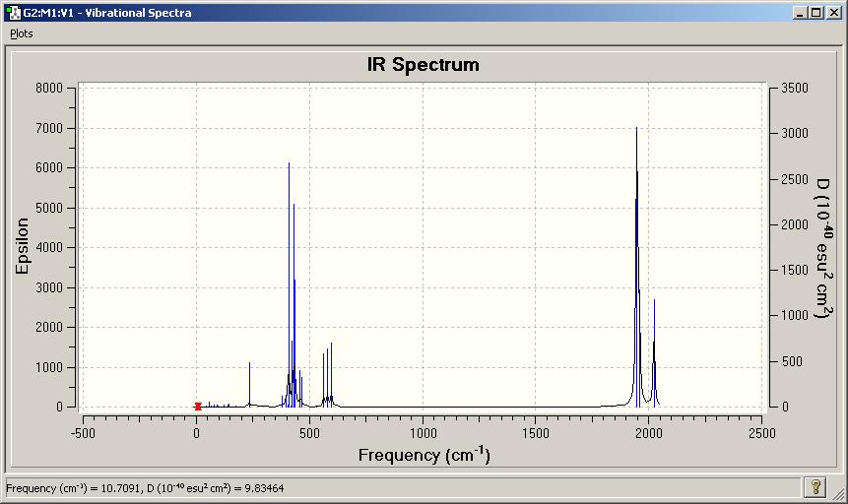848x504 pixels.
Task: Select the red marker at zero frequency
Action: 198,407
